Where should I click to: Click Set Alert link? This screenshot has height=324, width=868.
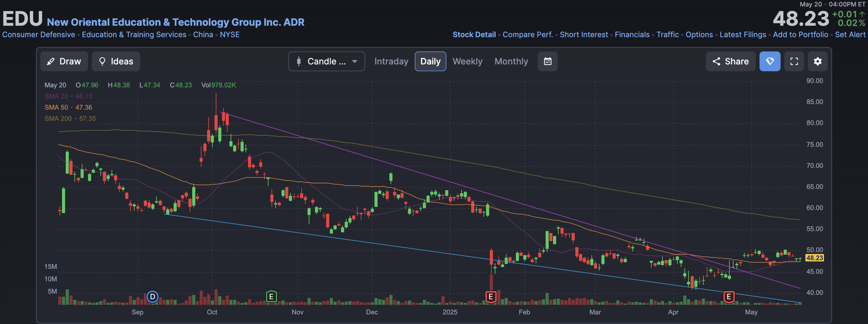[850, 35]
